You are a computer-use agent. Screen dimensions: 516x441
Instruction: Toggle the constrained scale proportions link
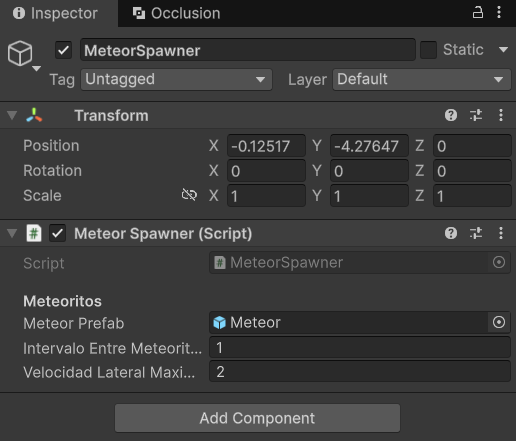pyautogui.click(x=189, y=195)
